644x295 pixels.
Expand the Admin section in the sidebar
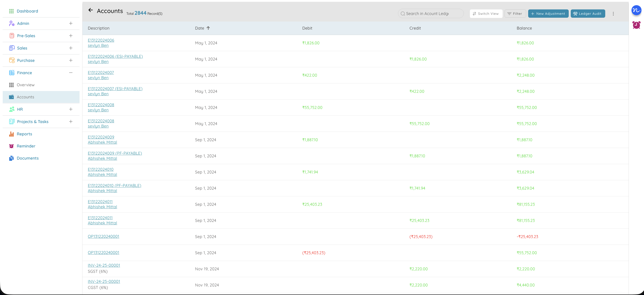(71, 23)
